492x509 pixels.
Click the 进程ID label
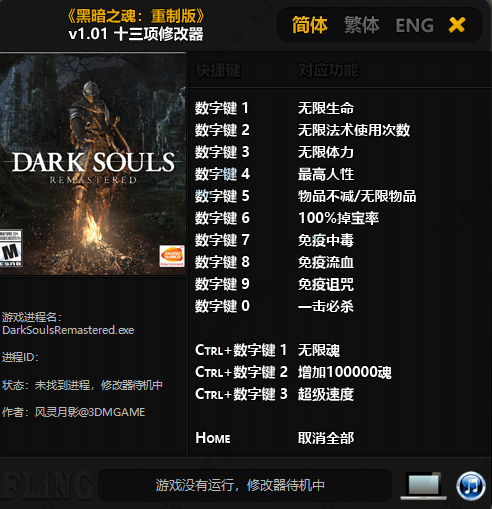click(x=20, y=357)
